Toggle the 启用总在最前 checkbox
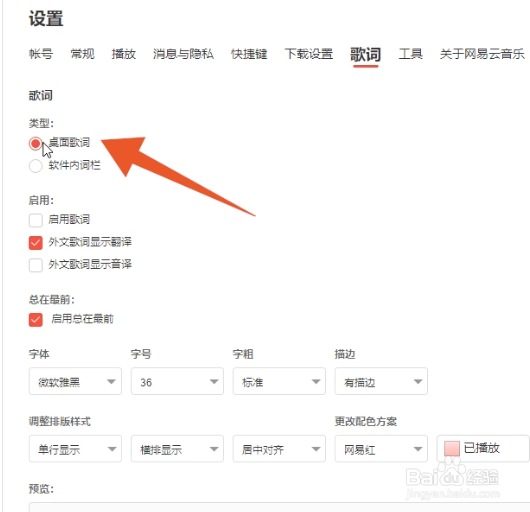 tap(35, 320)
